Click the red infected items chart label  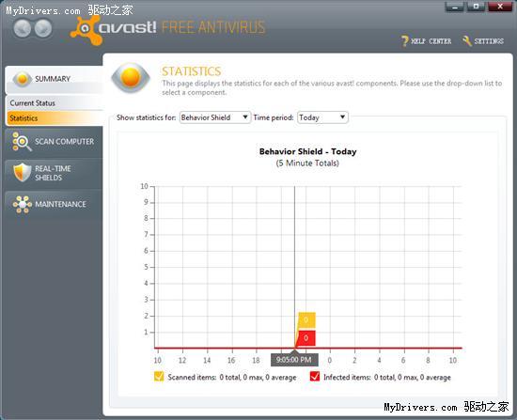[306, 338]
